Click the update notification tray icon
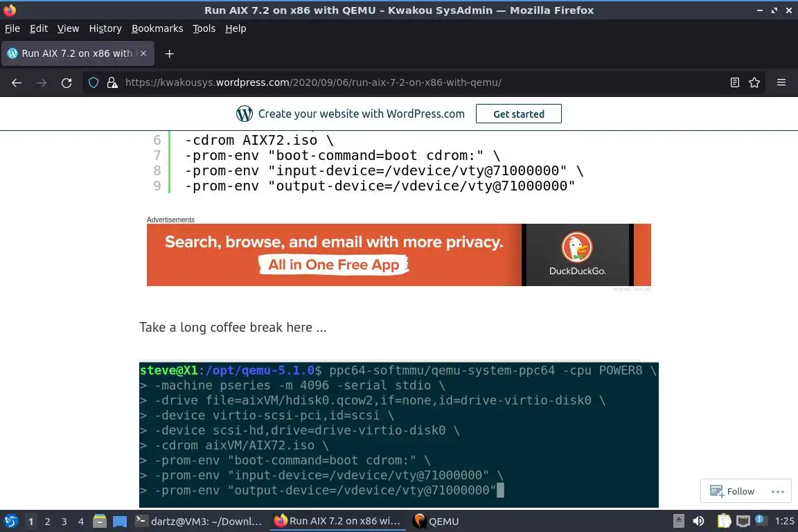This screenshot has height=532, width=798. [x=759, y=520]
